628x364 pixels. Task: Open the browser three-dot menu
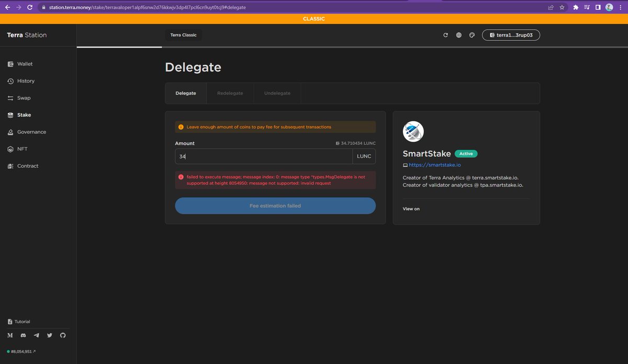(620, 7)
